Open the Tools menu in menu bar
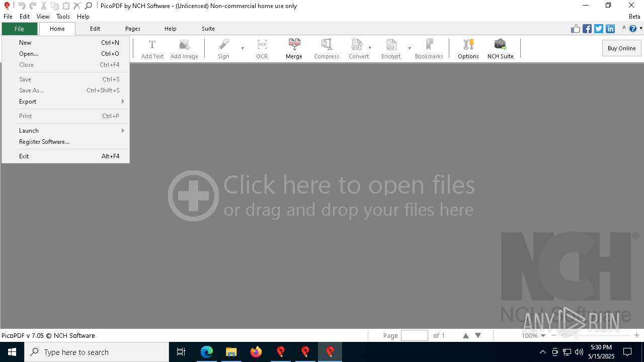Viewport: 644px width, 362px height. [x=63, y=17]
